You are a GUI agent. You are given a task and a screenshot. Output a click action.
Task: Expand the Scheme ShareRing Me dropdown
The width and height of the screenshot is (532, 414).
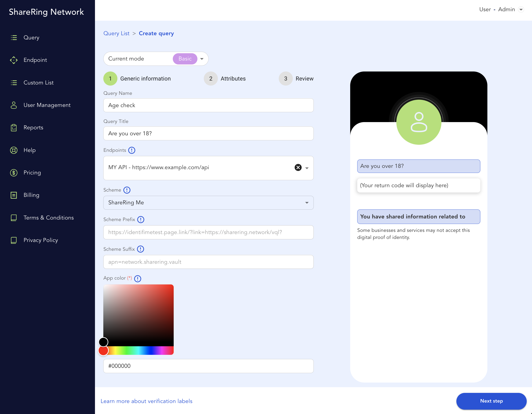tap(307, 203)
